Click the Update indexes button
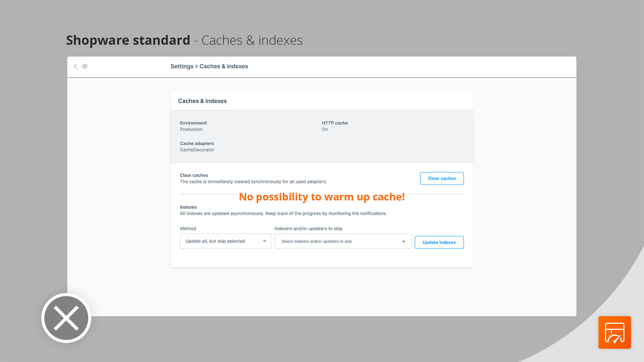644x362 pixels. (439, 242)
